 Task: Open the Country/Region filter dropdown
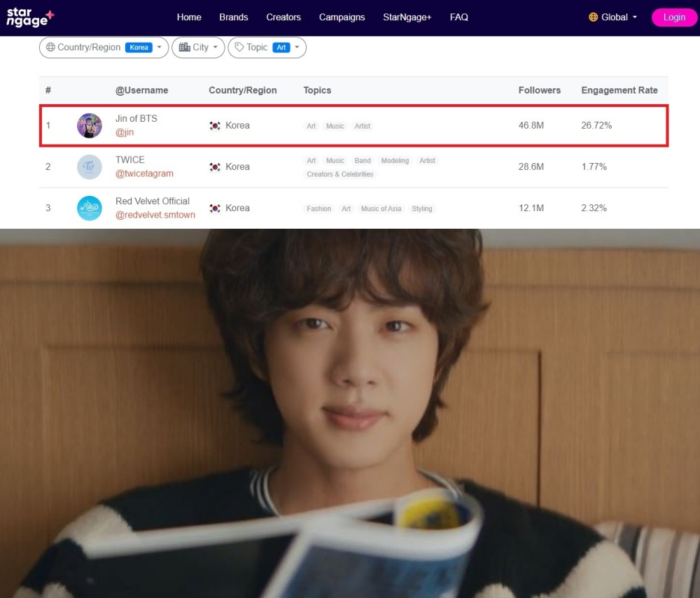pos(104,48)
